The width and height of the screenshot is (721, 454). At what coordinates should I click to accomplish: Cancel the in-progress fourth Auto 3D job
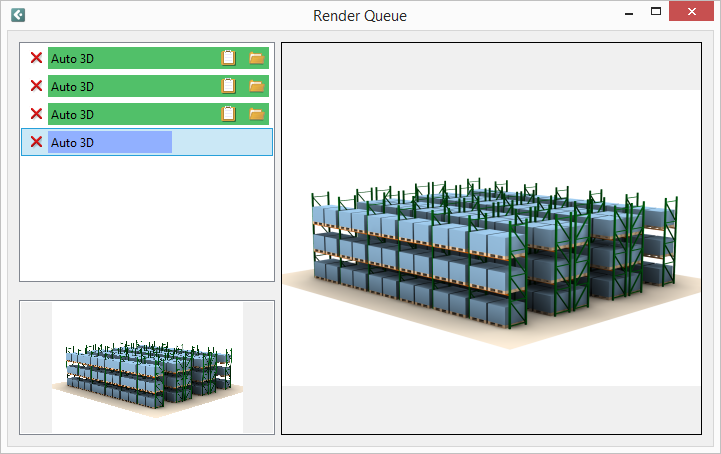pyautogui.click(x=36, y=142)
